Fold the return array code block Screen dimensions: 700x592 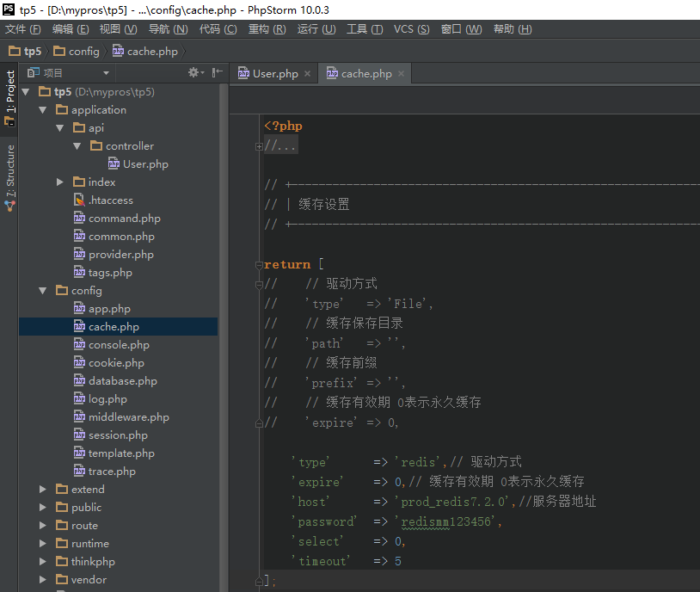click(x=259, y=265)
